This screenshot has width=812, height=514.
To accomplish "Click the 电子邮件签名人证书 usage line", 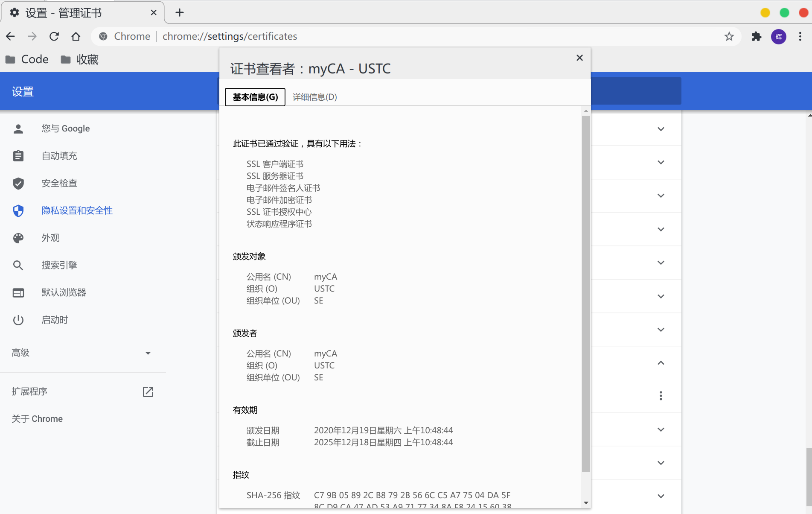I will [x=283, y=188].
